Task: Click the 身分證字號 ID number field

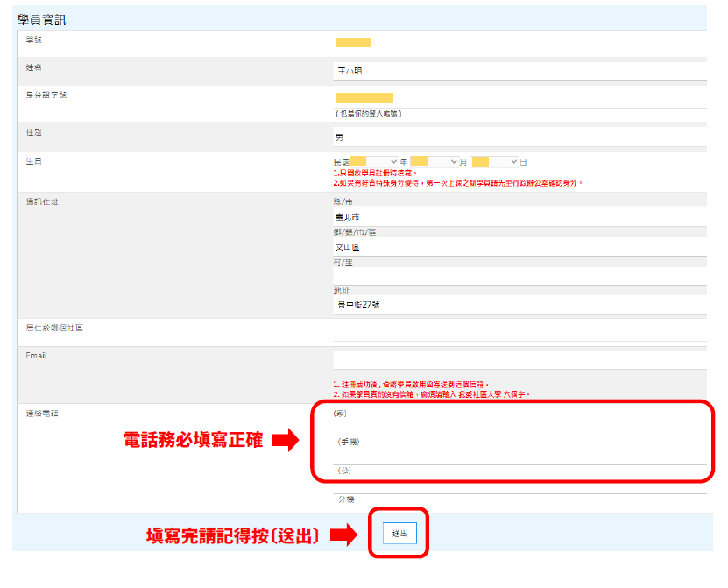Action: pyautogui.click(x=519, y=97)
